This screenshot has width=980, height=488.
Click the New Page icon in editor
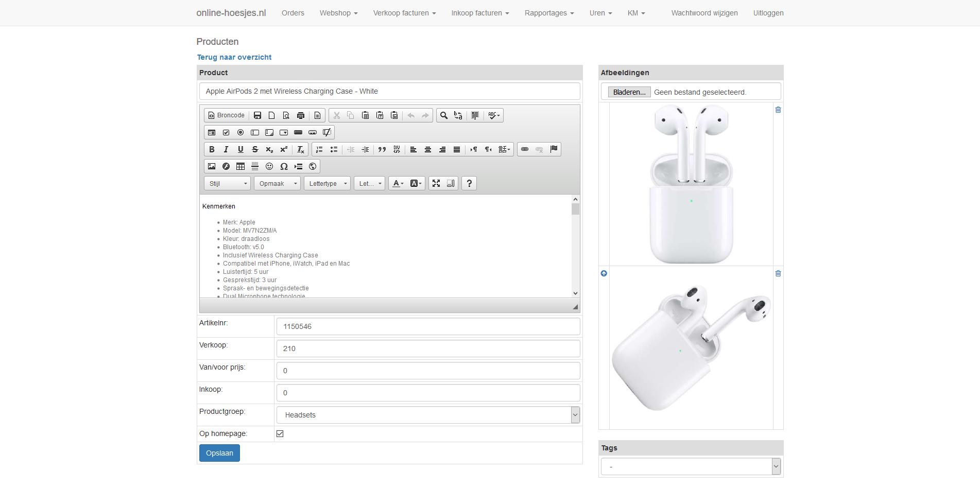272,115
